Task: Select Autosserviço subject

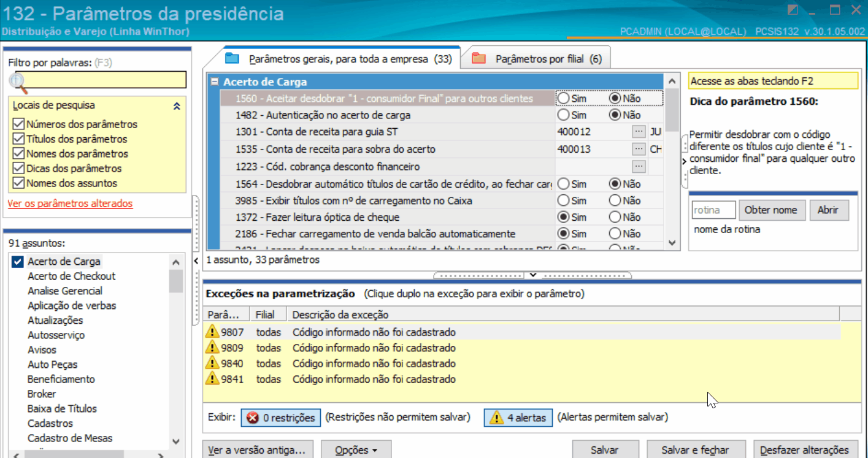Action: click(56, 335)
